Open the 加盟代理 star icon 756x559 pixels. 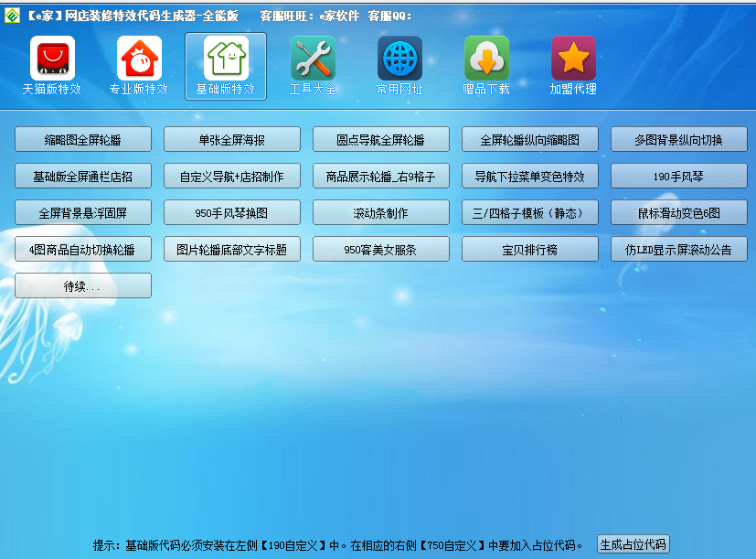[x=573, y=59]
